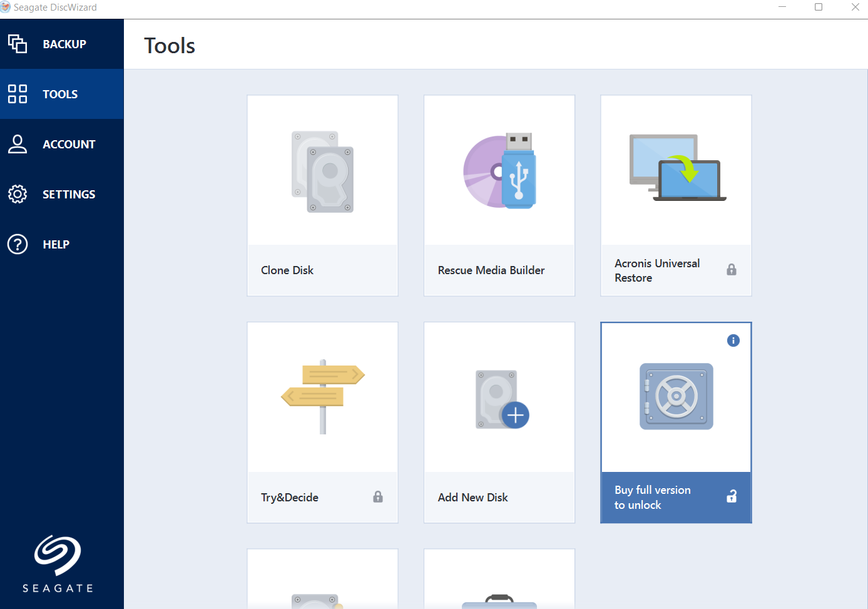The height and width of the screenshot is (609, 868).
Task: Open the Tools sidebar section
Action: coord(62,94)
